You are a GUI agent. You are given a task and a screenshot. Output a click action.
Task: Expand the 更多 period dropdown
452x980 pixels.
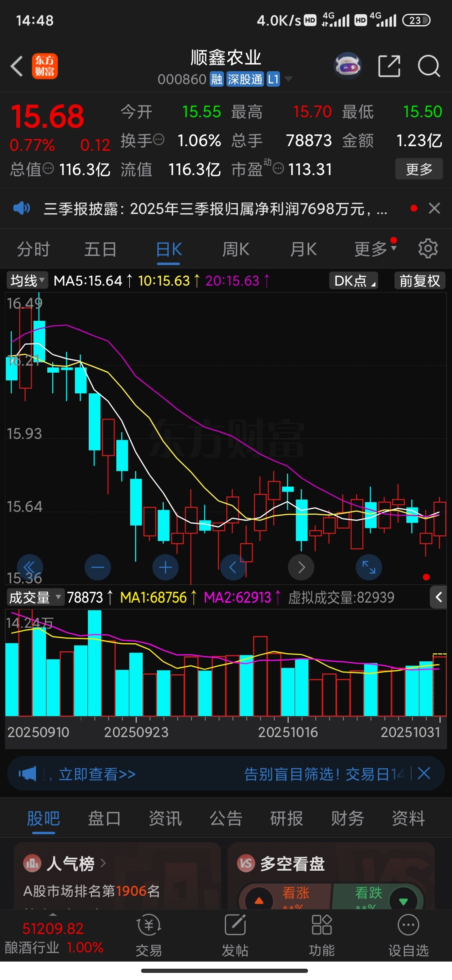[375, 249]
